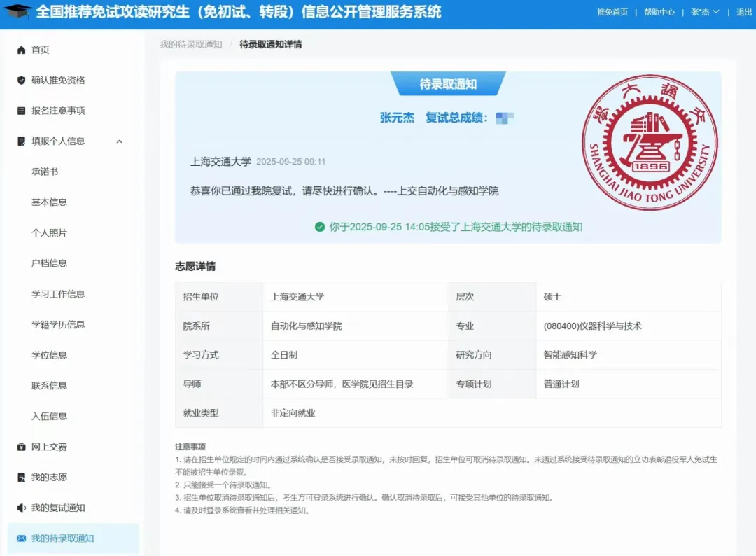Click the 硕士 table cell

point(629,297)
